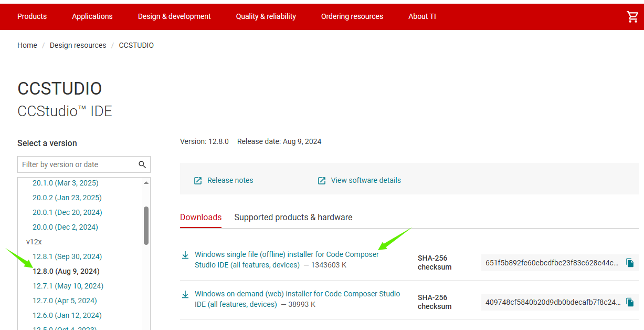Screen dimensions: 644x330
Task: Copy the checksum starting with 409748cf58
Action: (x=630, y=302)
